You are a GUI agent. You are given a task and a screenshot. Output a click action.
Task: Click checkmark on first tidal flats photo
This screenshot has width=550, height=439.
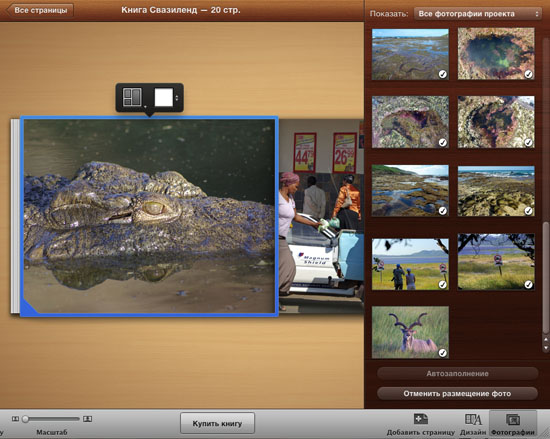tap(443, 74)
